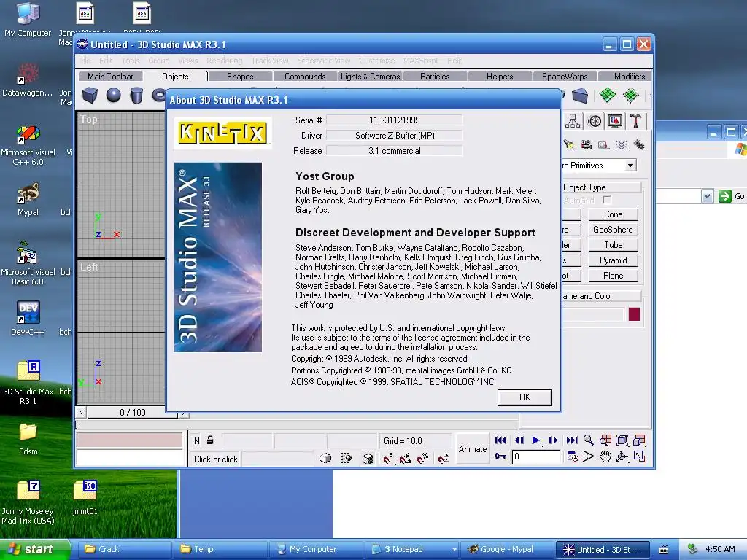747x560 pixels.
Task: Select the Arc Rotate viewport tool
Action: (622, 456)
